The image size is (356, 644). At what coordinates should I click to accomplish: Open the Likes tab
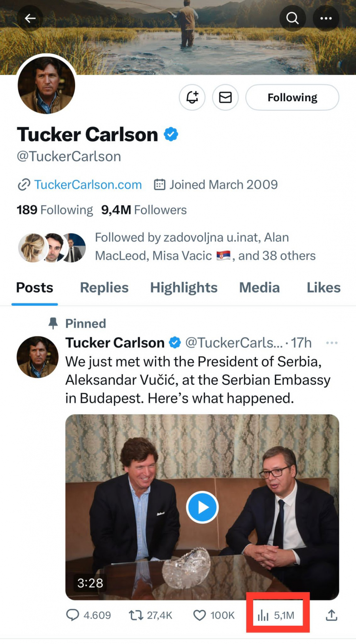323,288
